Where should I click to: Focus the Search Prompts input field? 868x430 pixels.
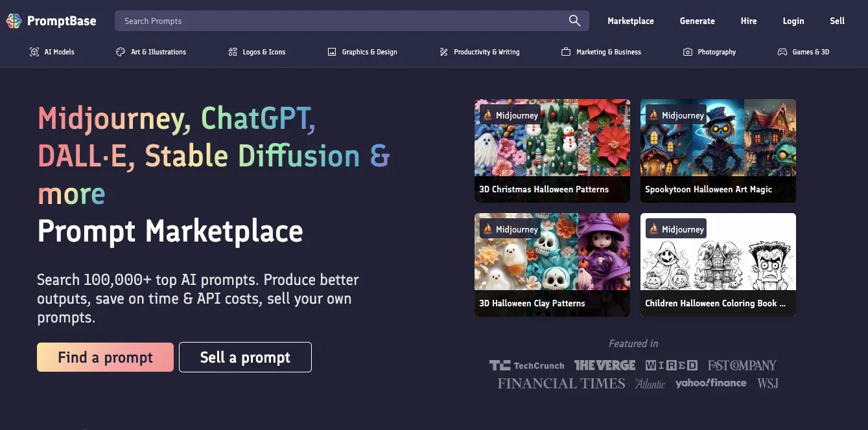tap(337, 21)
